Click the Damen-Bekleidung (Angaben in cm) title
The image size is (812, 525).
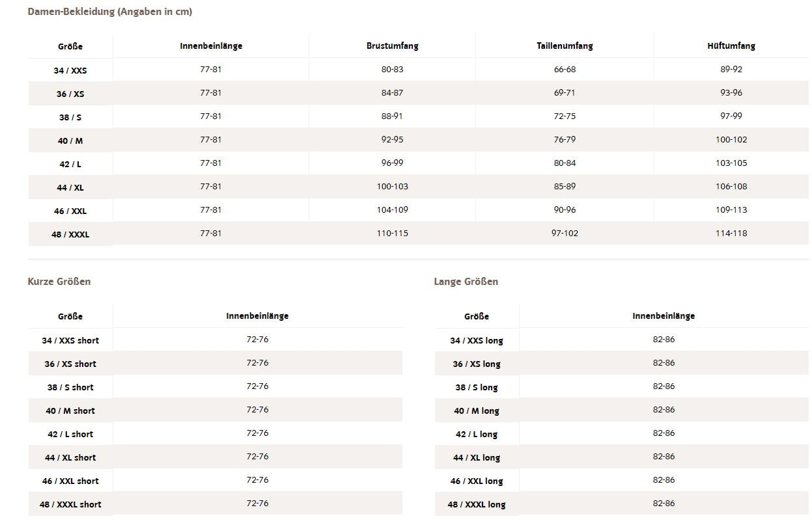110,12
